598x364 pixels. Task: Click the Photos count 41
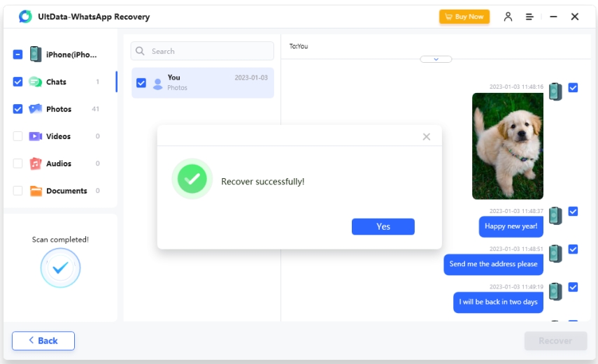95,109
